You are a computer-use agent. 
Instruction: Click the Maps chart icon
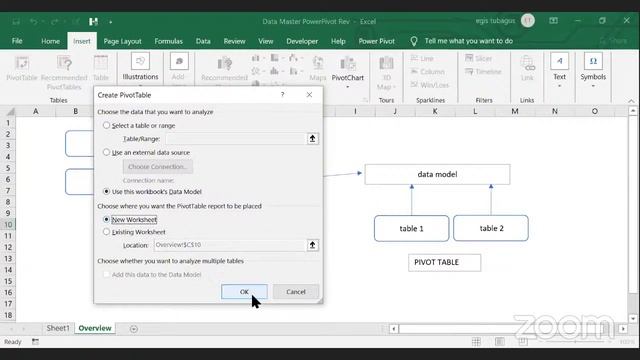point(318,68)
